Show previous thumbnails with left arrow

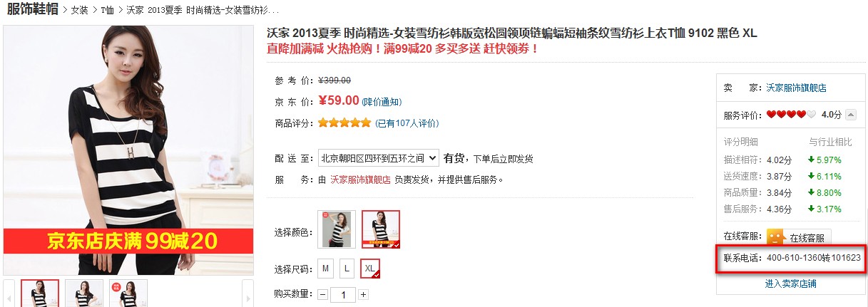point(10,293)
